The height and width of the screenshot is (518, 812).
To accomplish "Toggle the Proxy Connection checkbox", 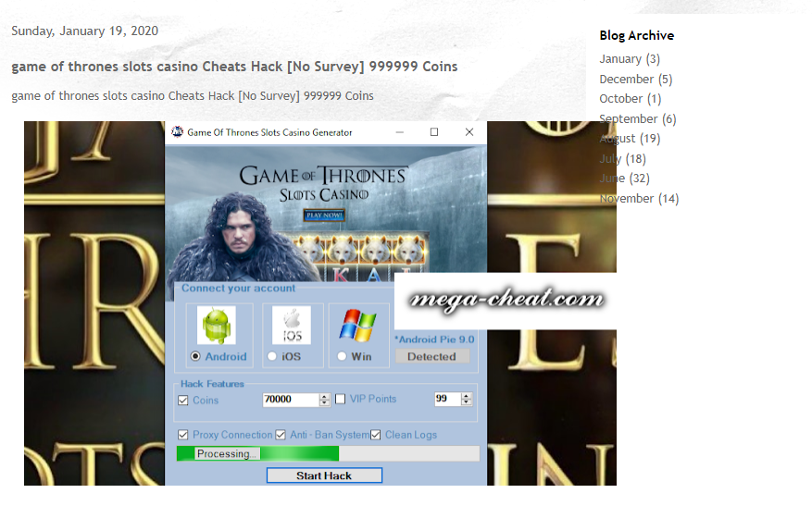I will point(182,435).
